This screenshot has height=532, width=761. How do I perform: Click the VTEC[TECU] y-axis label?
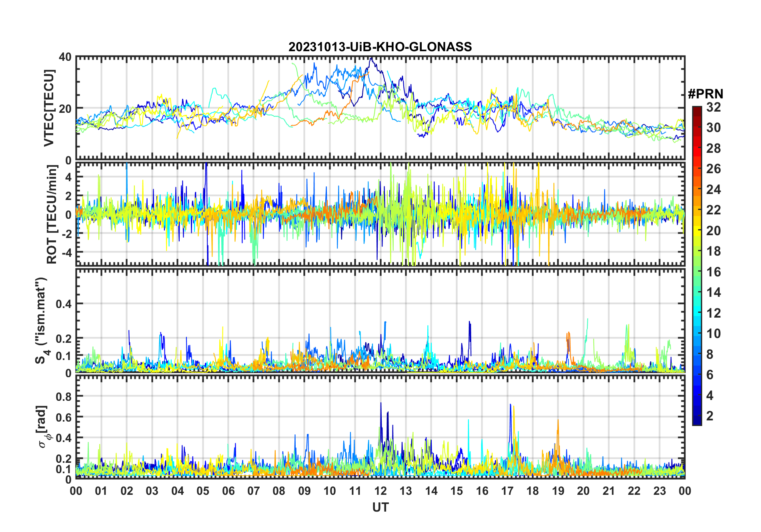(49, 108)
